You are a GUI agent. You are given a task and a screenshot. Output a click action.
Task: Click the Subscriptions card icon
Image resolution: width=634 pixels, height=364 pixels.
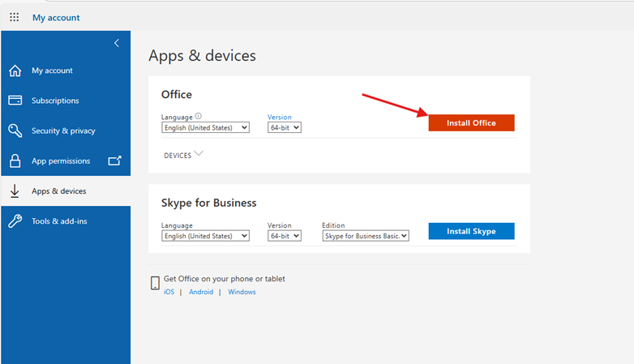coord(15,101)
